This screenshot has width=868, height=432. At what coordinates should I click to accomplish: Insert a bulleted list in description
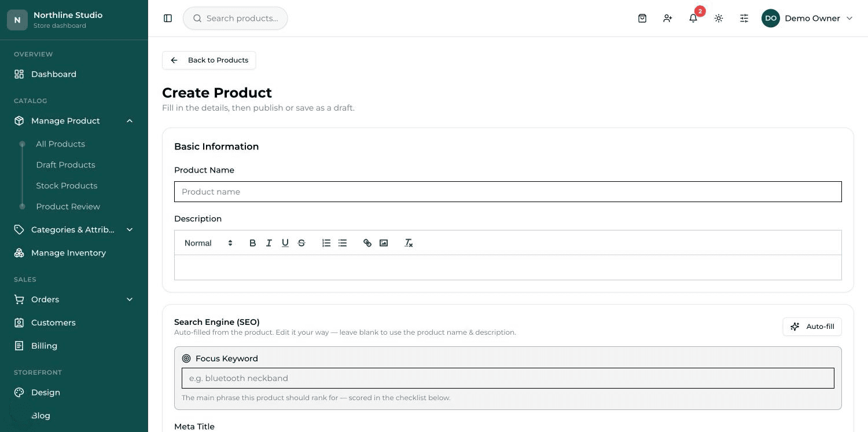pyautogui.click(x=343, y=243)
